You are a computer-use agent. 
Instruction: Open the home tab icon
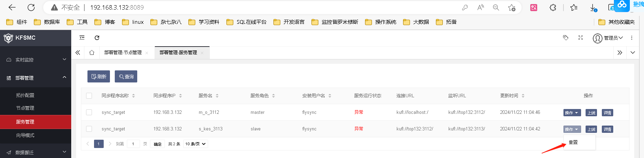tap(92, 52)
